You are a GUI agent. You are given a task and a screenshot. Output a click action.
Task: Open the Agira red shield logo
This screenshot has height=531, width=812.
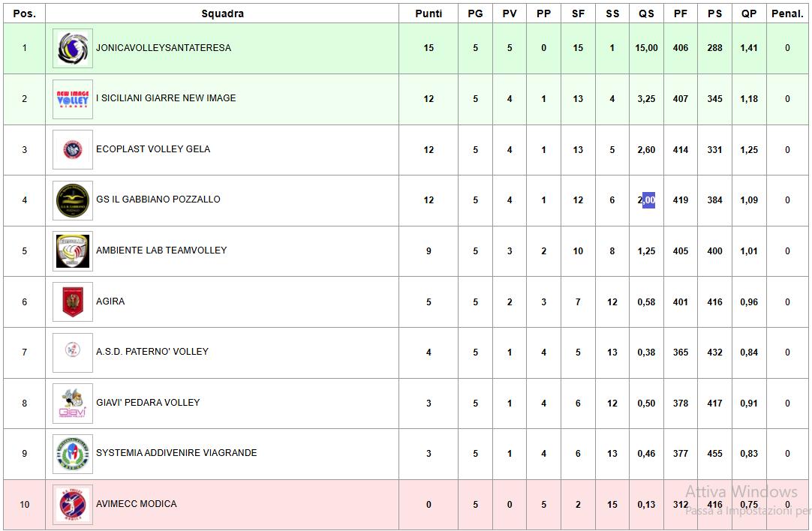[x=73, y=301]
